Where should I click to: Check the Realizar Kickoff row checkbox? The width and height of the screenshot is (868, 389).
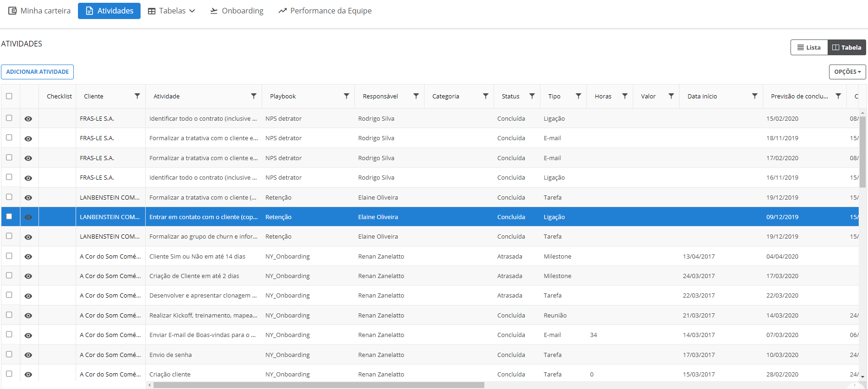9,315
